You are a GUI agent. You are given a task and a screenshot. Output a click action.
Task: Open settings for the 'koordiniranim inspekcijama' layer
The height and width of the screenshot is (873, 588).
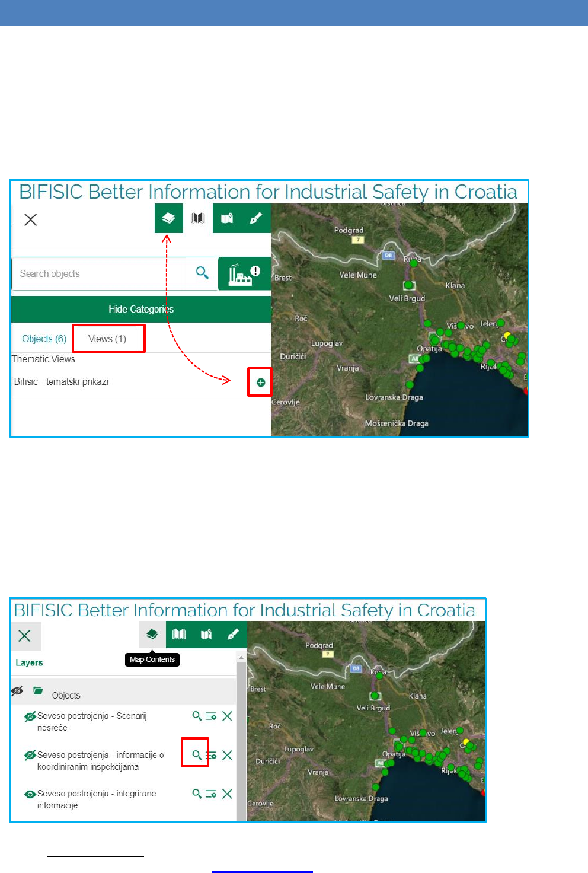[211, 756]
